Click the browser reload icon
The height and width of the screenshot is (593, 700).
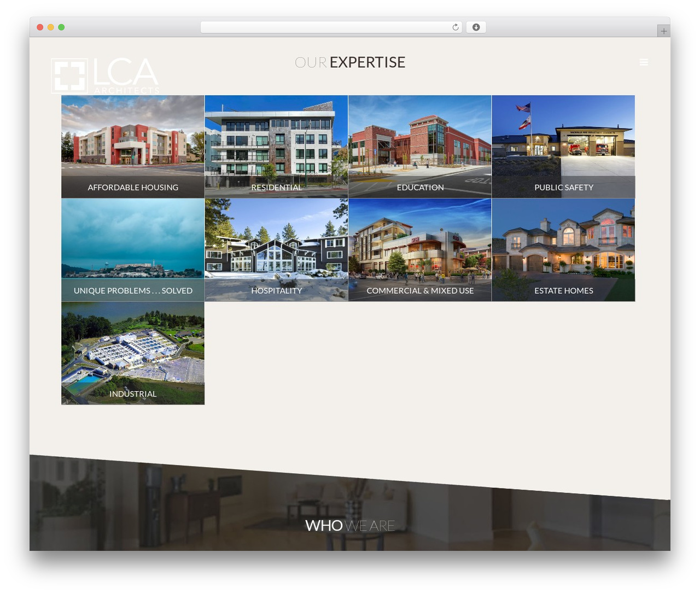click(x=455, y=27)
